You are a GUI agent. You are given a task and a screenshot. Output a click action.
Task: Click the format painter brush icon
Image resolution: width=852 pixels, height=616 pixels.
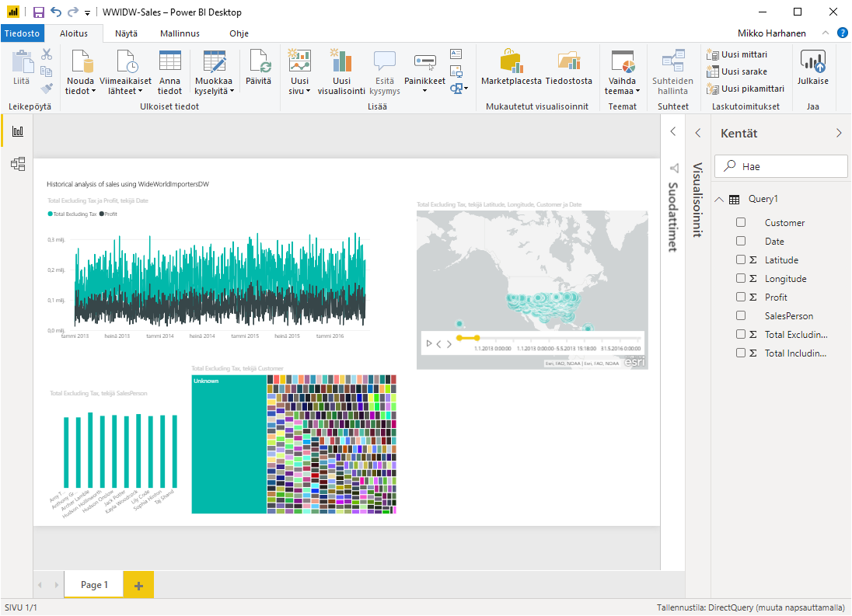[47, 88]
